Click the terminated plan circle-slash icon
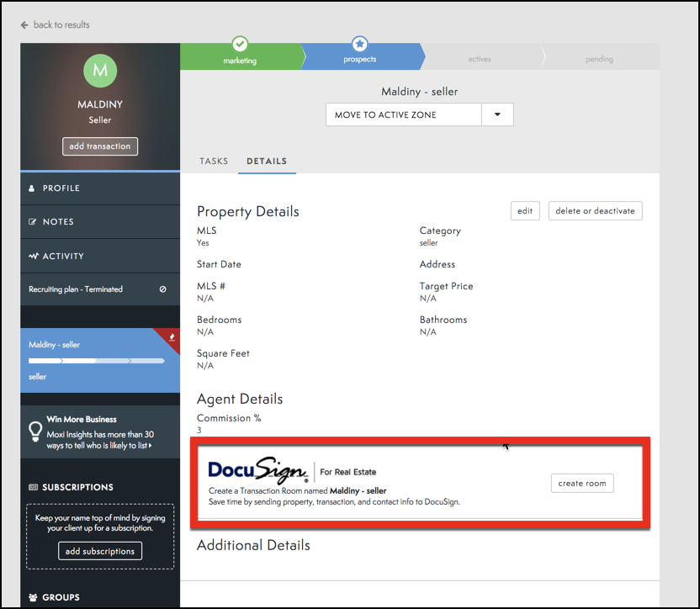This screenshot has height=609, width=700. click(162, 289)
